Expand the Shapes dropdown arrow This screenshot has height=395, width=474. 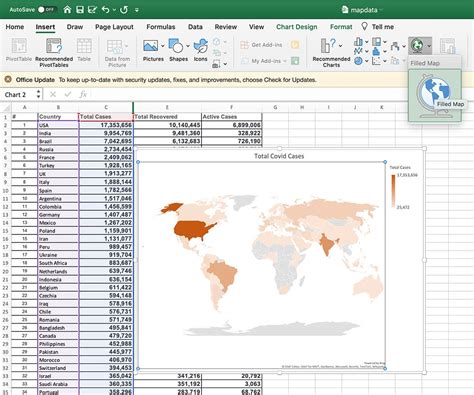pyautogui.click(x=188, y=46)
